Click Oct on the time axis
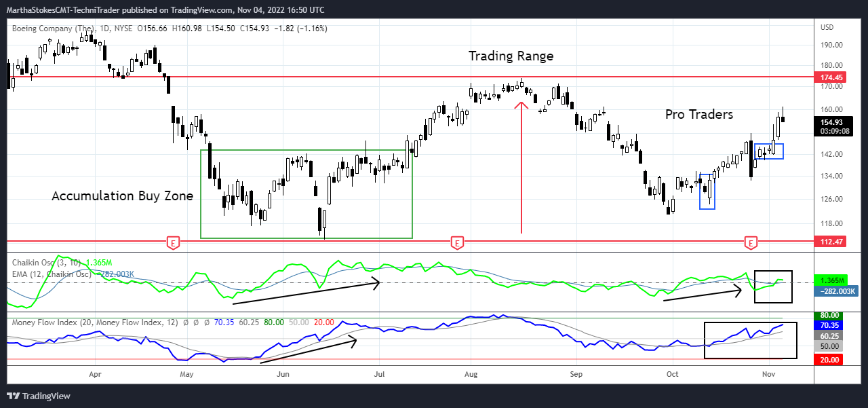Screen dimensions: 868x408 pos(673,374)
